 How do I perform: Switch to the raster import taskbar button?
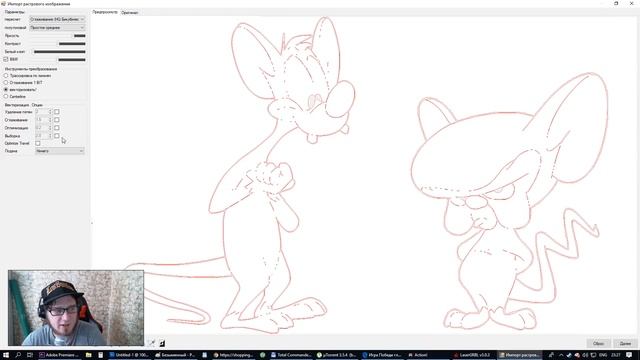pos(520,355)
